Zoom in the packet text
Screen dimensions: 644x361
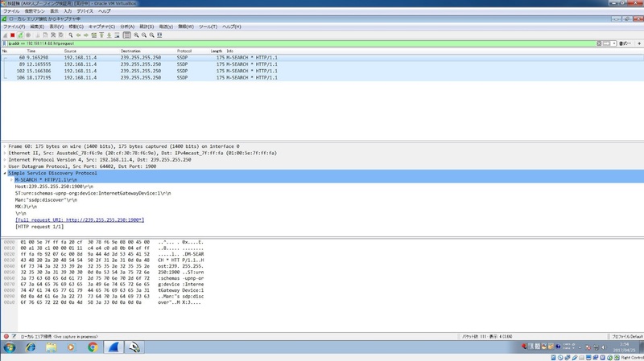136,35
